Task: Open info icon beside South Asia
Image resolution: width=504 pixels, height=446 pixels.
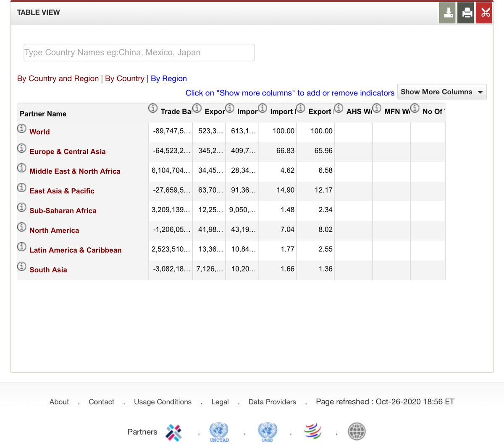Action: coord(22,267)
